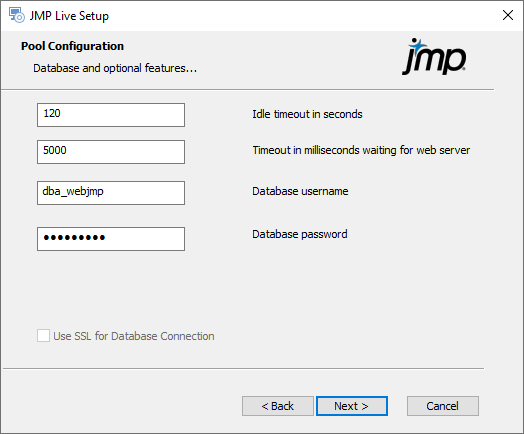Click 'Timeout in milliseconds waiting for web server' label
The height and width of the screenshot is (434, 524).
pyautogui.click(x=361, y=150)
